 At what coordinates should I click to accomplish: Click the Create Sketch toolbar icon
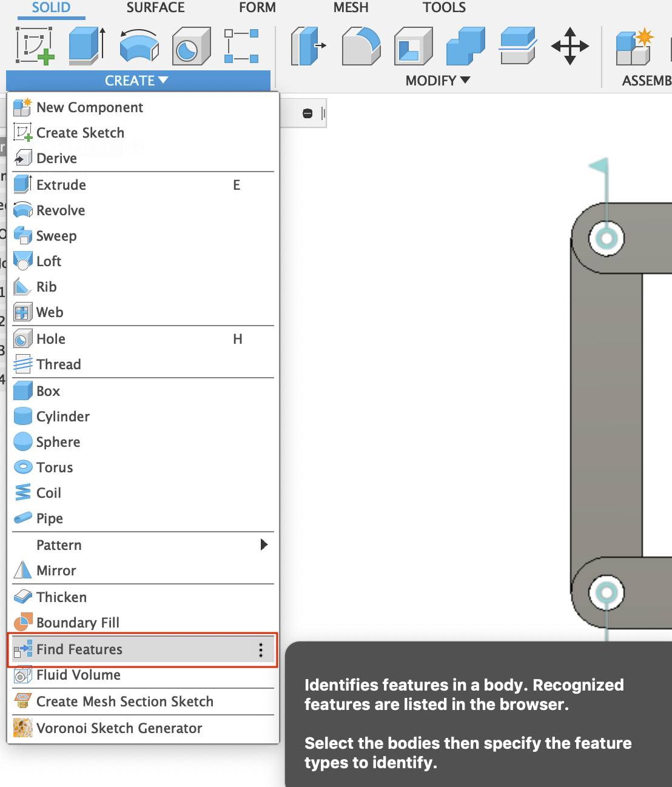pyautogui.click(x=35, y=45)
